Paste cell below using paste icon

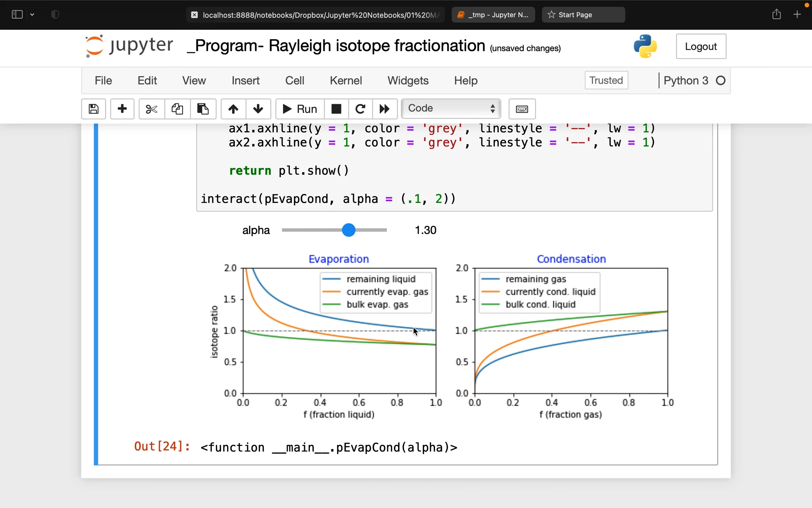203,109
